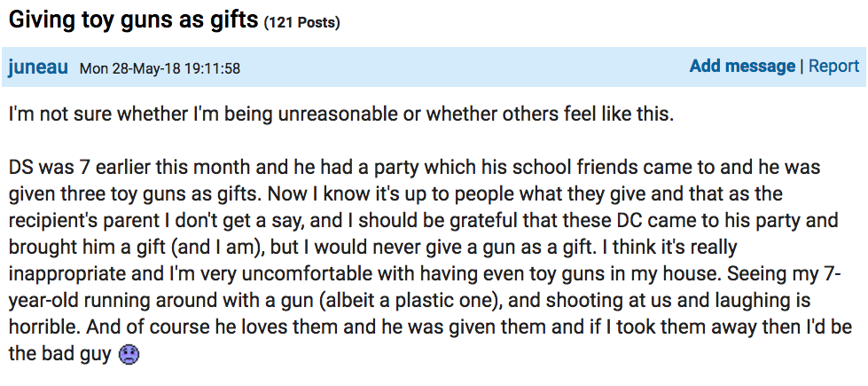The height and width of the screenshot is (386, 868).
Task: Click the thread title 'Giving toy guns as gifts'
Action: pyautogui.click(x=134, y=20)
